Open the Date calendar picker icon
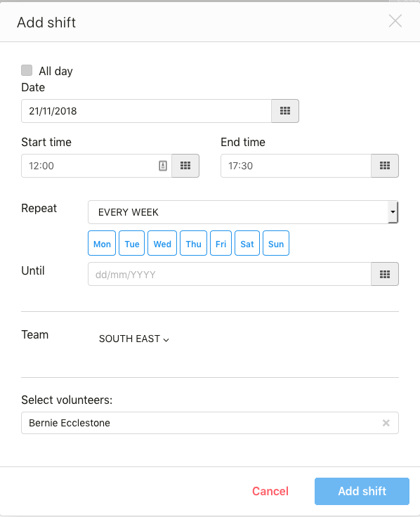This screenshot has width=420, height=517. (285, 111)
